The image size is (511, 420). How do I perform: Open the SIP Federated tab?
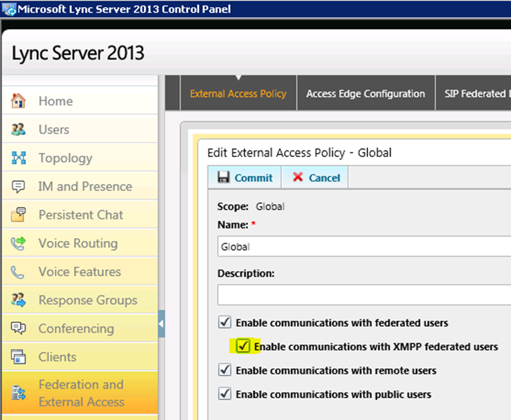pos(474,93)
